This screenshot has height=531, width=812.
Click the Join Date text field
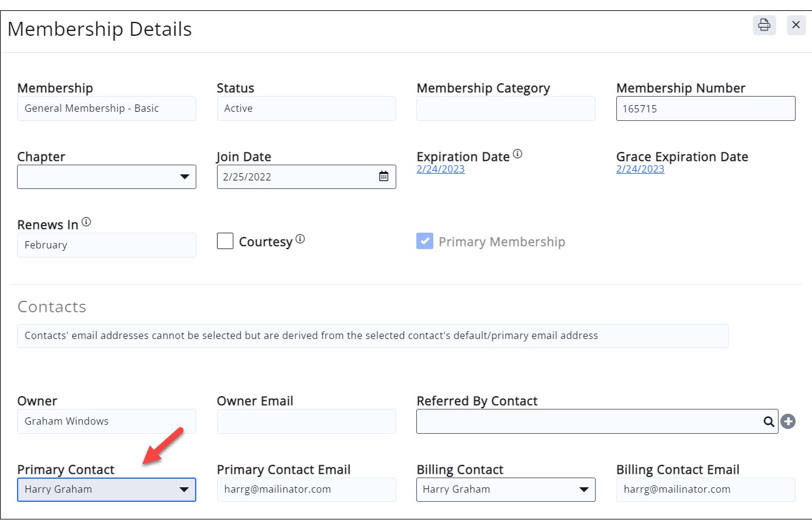(295, 177)
